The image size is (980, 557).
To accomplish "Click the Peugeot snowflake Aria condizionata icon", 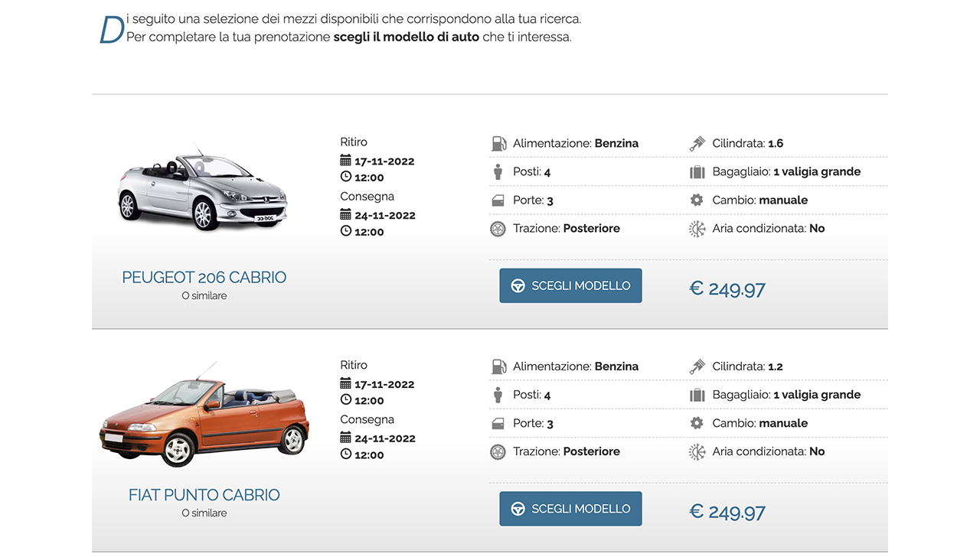I will pos(697,229).
